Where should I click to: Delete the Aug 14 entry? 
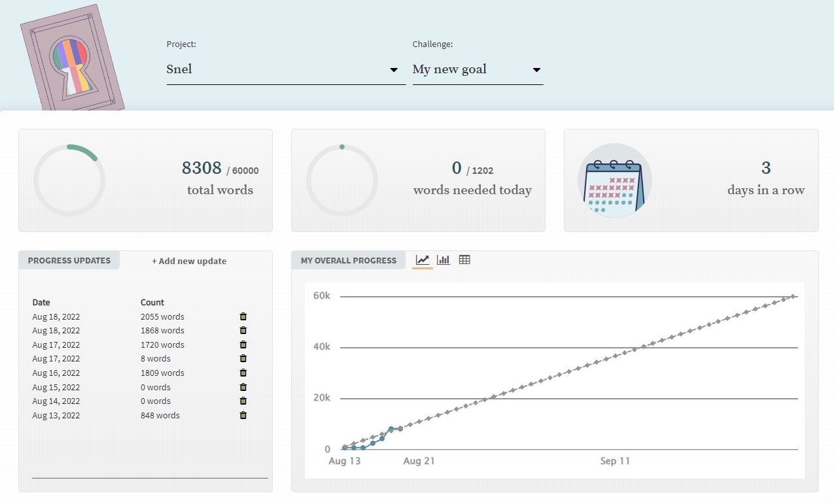243,401
